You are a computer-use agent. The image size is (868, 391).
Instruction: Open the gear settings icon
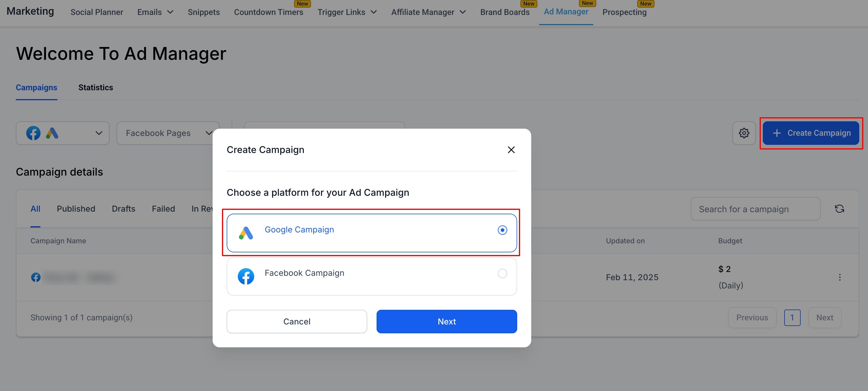point(744,133)
